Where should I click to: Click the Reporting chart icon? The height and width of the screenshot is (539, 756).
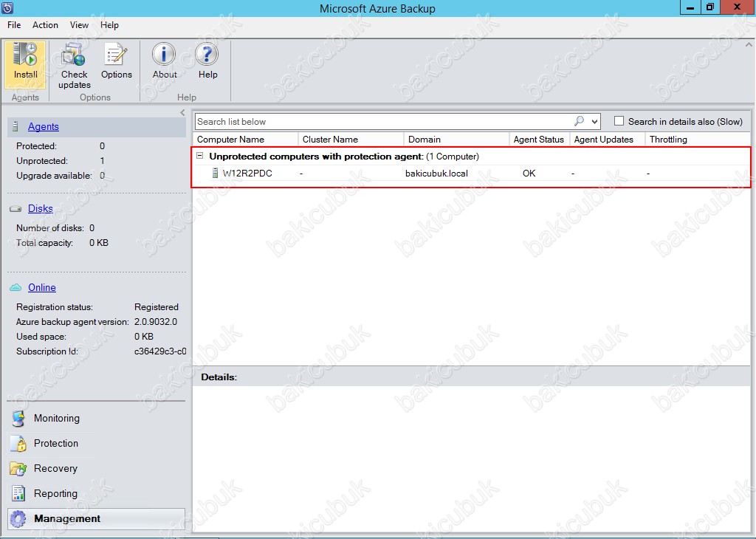pyautogui.click(x=18, y=493)
